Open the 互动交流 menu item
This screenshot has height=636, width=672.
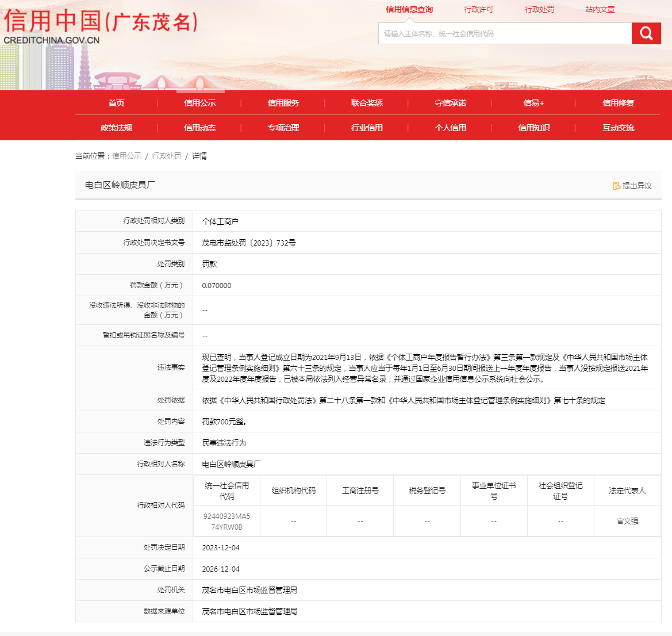click(x=618, y=128)
